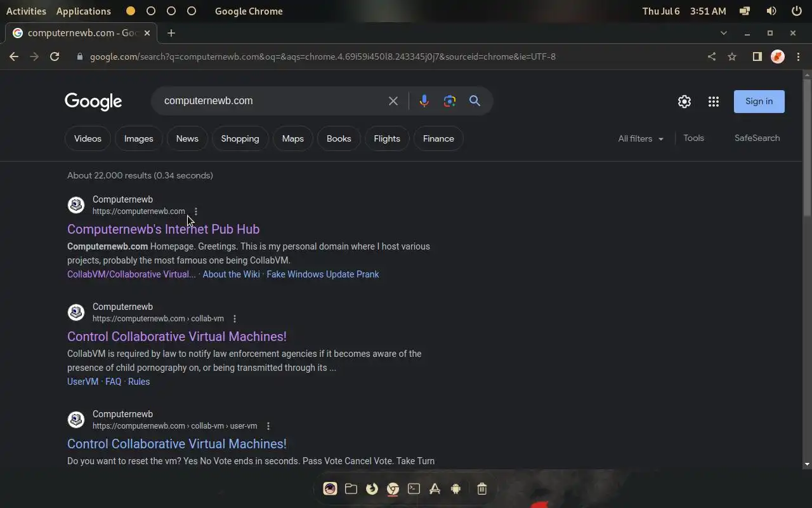Open the SafeSearch settings

tap(757, 138)
